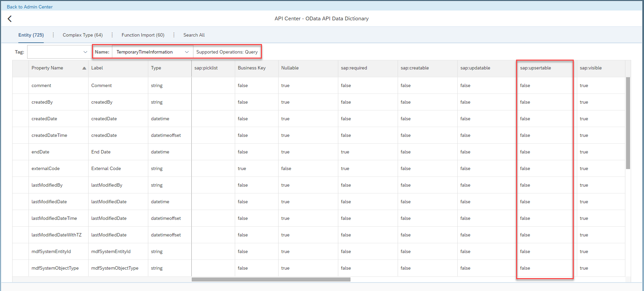The image size is (644, 291).
Task: Go back with the left chevron arrow
Action: point(10,19)
